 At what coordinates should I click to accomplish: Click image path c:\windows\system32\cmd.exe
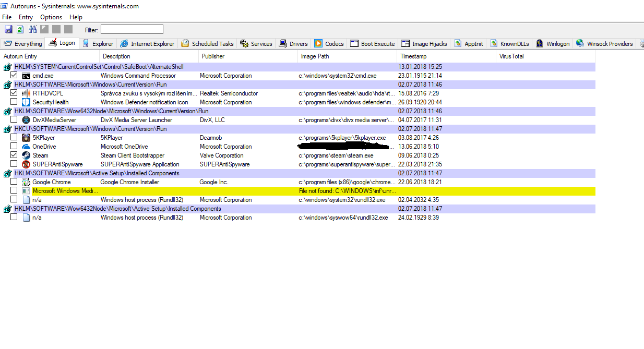tap(338, 76)
